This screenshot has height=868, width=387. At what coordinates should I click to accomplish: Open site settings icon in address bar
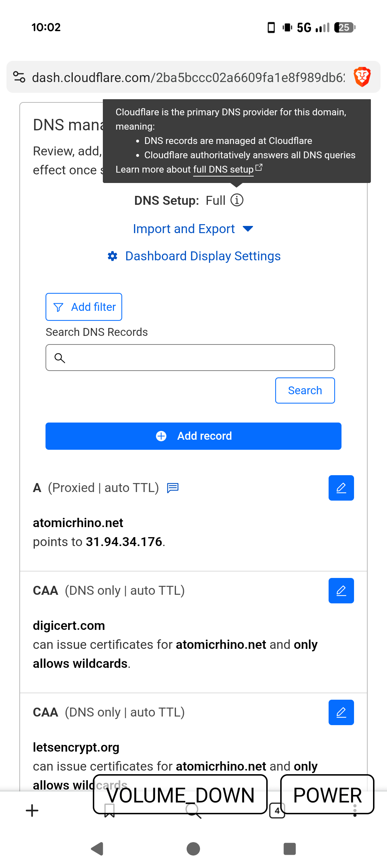(x=19, y=77)
